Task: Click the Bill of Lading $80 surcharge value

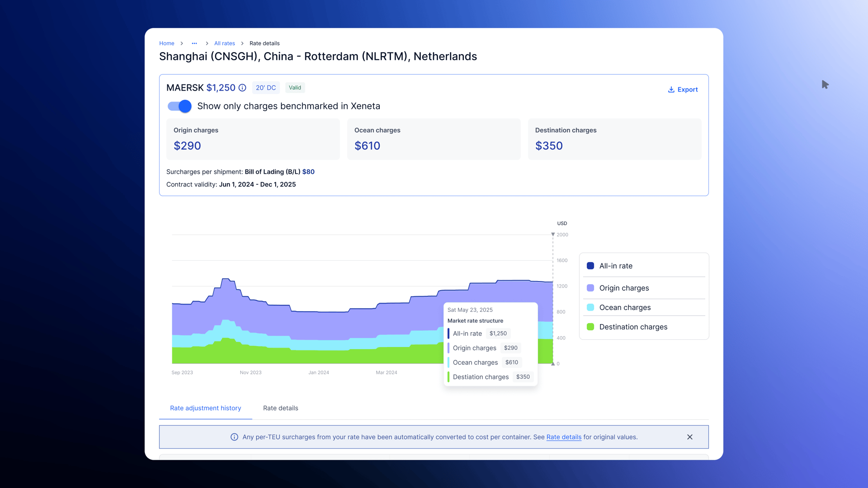Action: point(308,172)
